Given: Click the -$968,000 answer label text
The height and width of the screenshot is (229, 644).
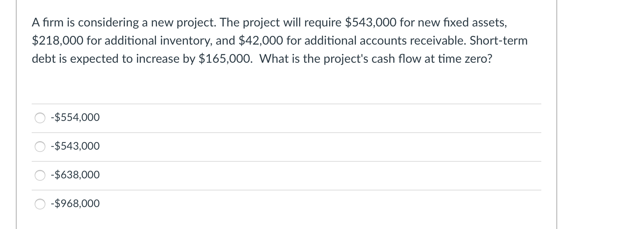Looking at the screenshot, I should (x=75, y=204).
